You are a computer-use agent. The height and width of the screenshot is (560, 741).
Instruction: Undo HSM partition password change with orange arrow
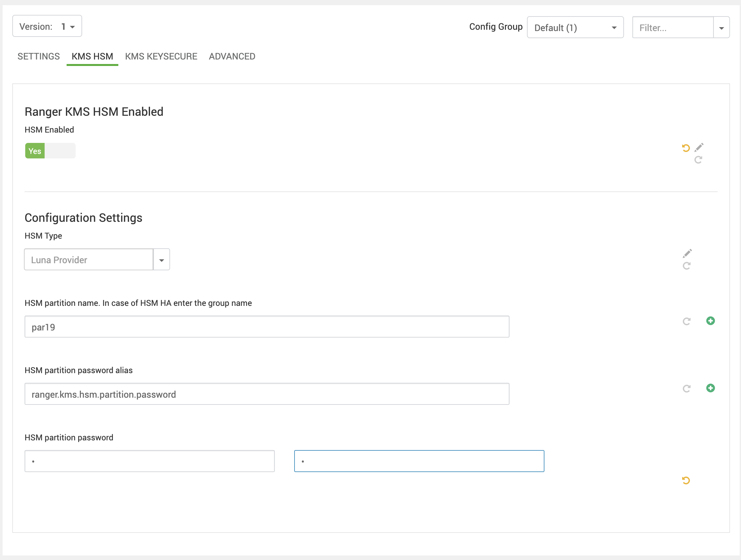(x=686, y=480)
